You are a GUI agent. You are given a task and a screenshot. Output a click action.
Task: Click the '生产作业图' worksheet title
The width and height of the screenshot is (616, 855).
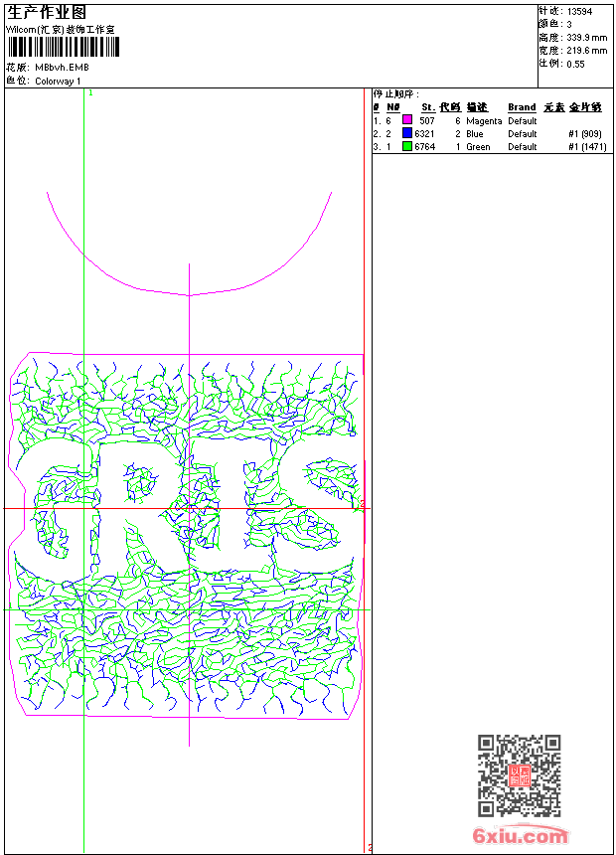(x=47, y=13)
